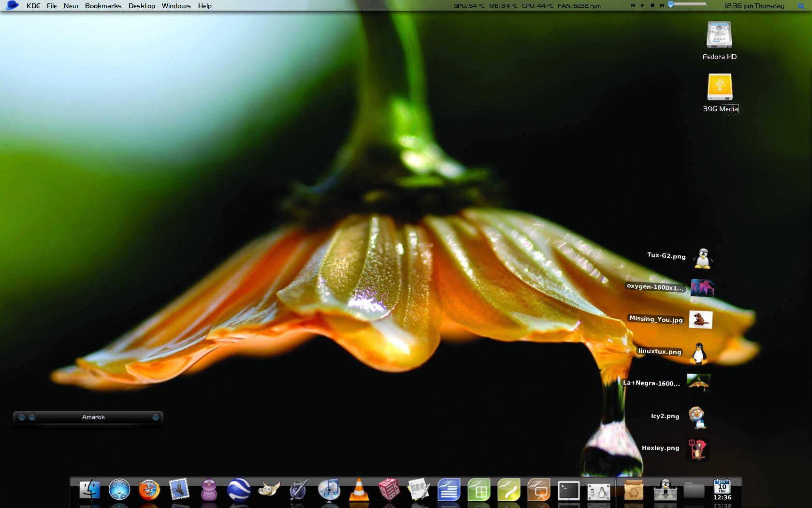Image resolution: width=812 pixels, height=508 pixels.
Task: Open the File menu
Action: pyautogui.click(x=52, y=6)
